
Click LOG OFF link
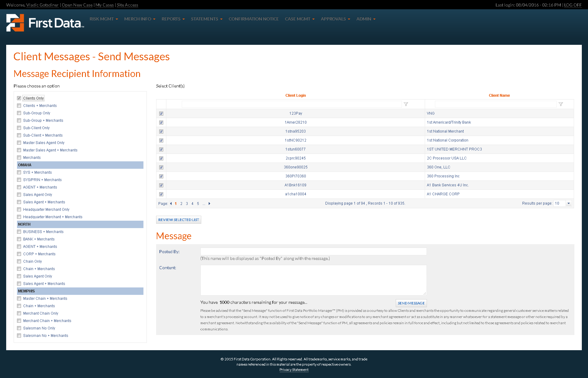point(573,5)
